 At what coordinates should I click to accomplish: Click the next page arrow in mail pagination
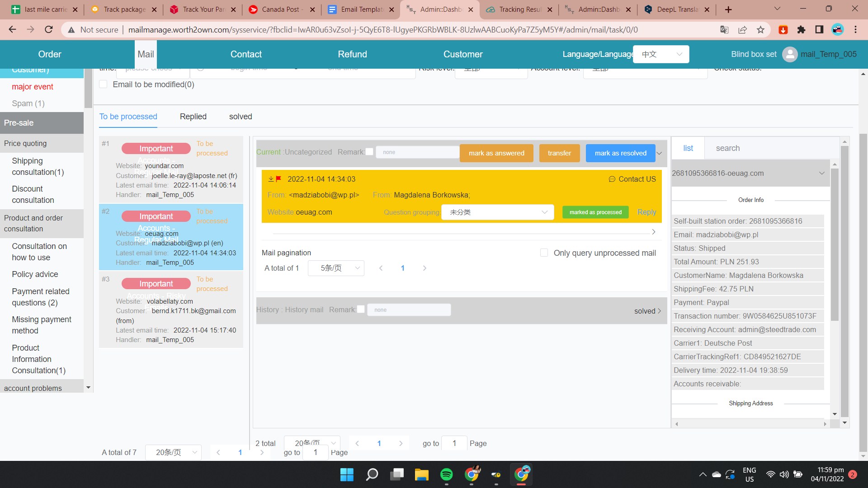(425, 268)
